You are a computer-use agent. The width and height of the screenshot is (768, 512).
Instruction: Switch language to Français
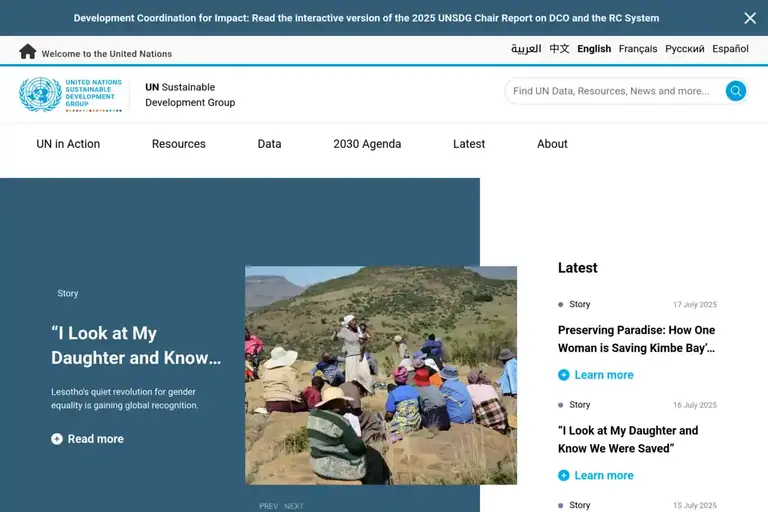click(638, 49)
